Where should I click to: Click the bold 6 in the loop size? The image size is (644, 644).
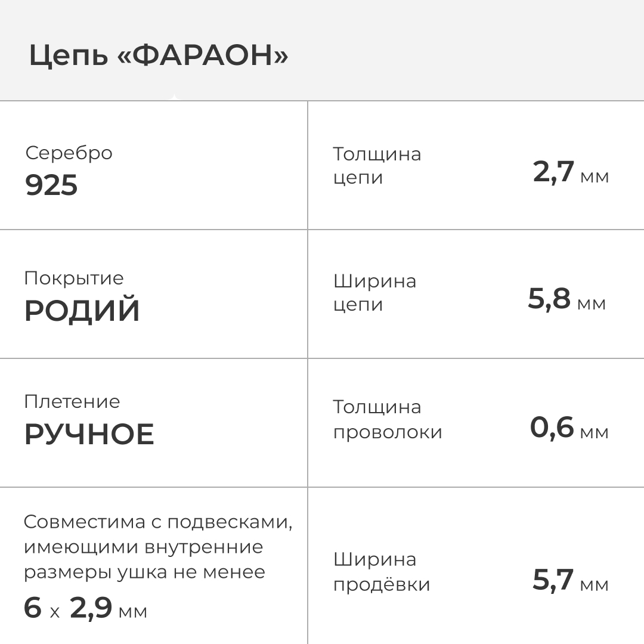click(33, 608)
